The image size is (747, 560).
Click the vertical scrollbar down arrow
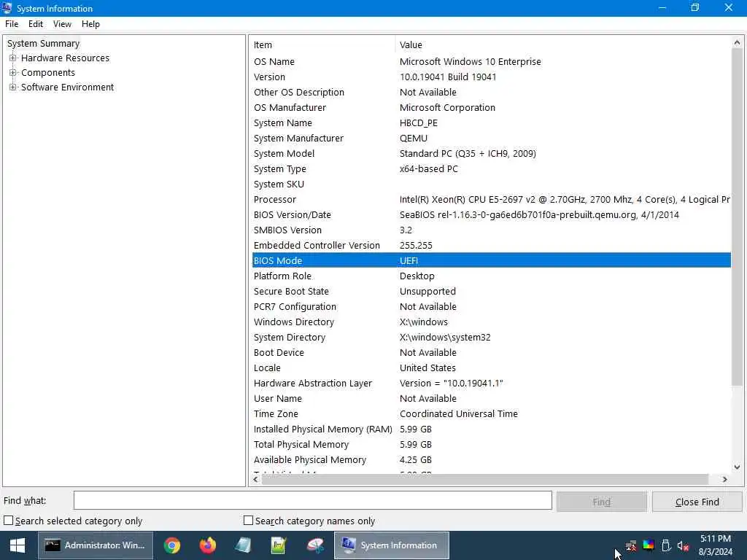click(x=737, y=467)
